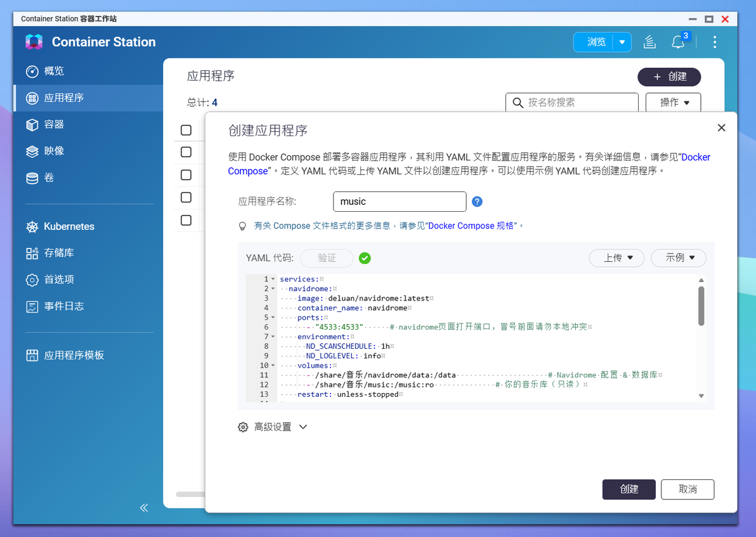
Task: Open the notifications bell icon
Action: tap(678, 42)
